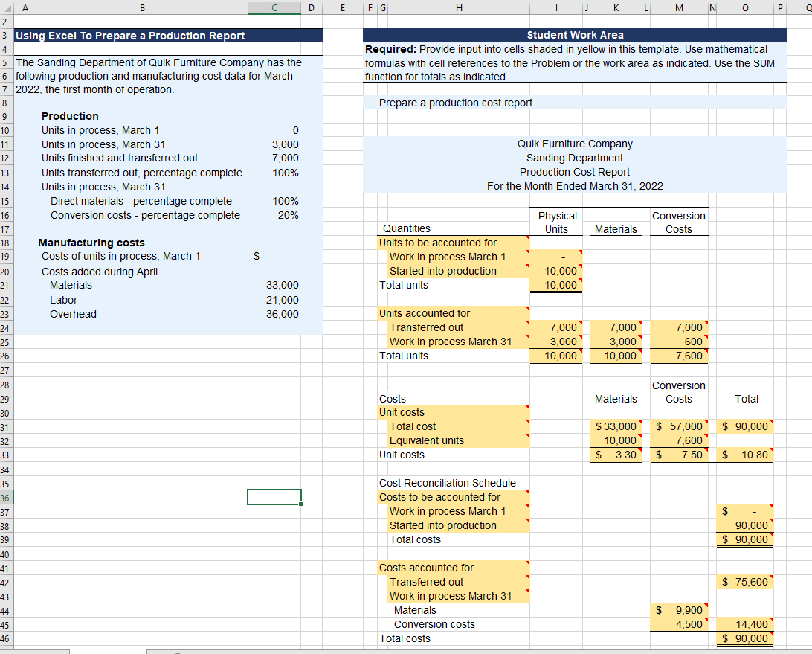The image size is (812, 654).
Task: Click the 20% conversion costs percentage cell
Action: point(274,215)
